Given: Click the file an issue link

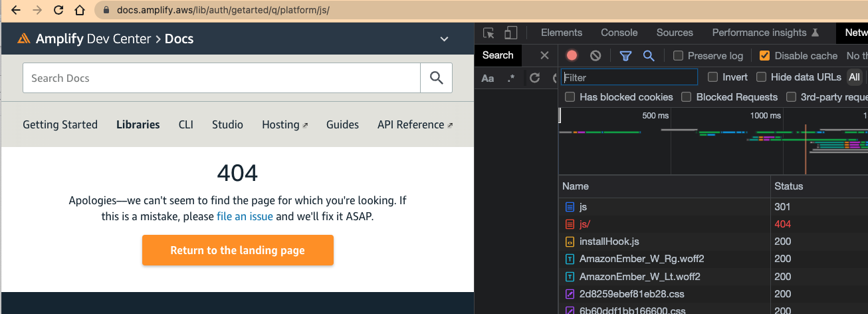Looking at the screenshot, I should (245, 216).
